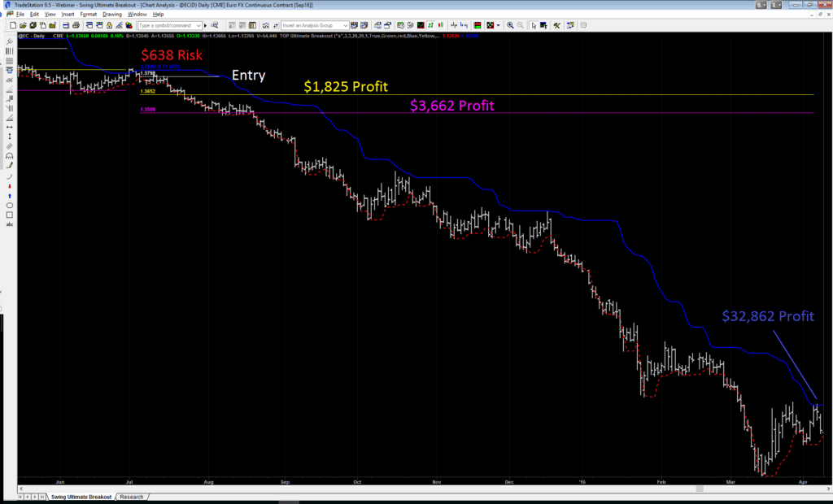Select the blue up arrow drawing tool
Screen dimensions: 833x504
(x=10, y=196)
